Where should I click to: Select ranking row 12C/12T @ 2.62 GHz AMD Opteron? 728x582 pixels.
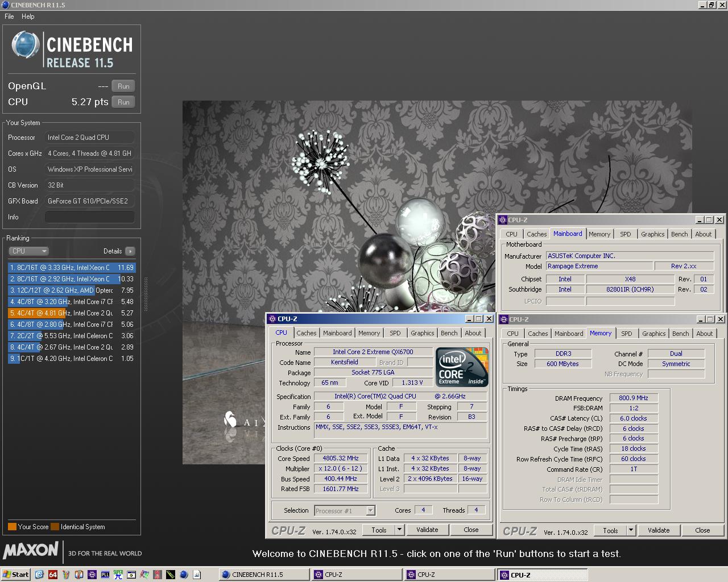(72, 290)
